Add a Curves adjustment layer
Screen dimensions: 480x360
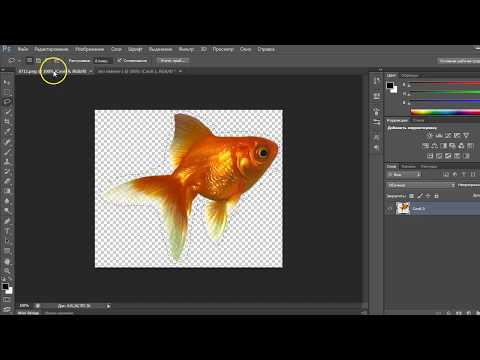448,135
